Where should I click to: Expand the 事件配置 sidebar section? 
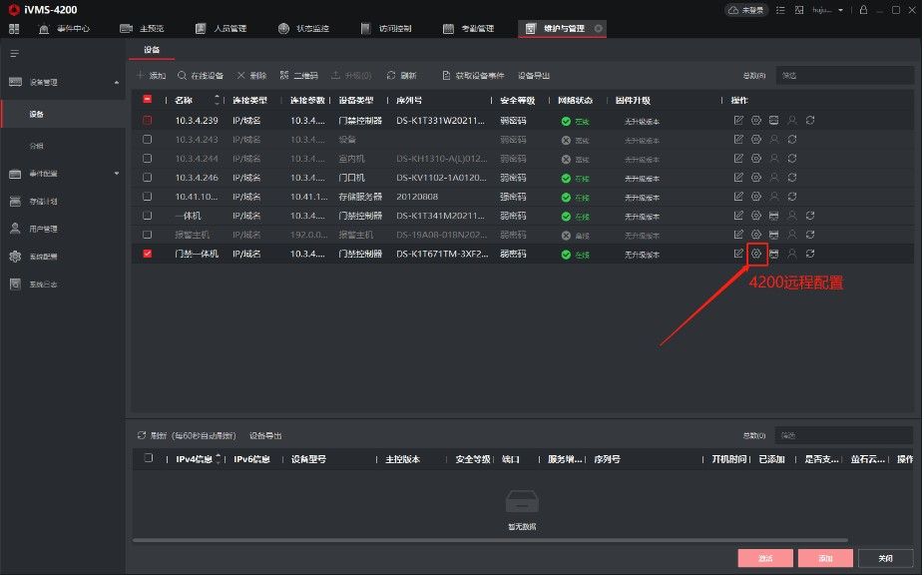116,174
